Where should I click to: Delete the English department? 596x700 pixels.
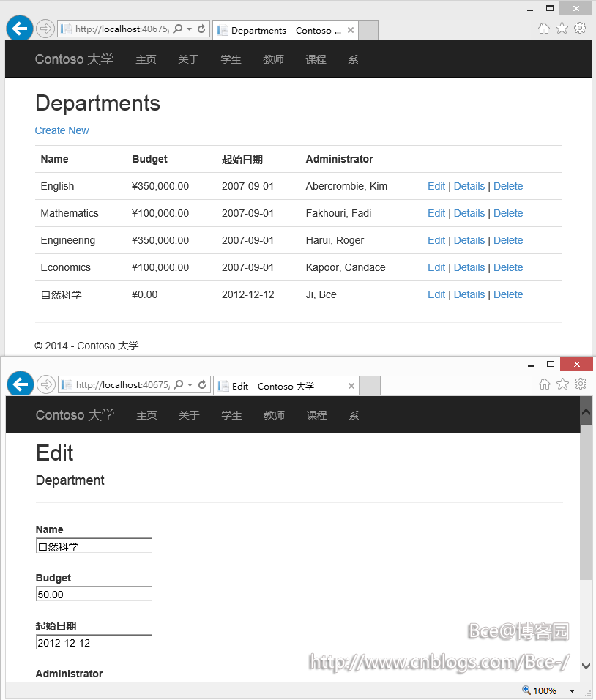(508, 186)
